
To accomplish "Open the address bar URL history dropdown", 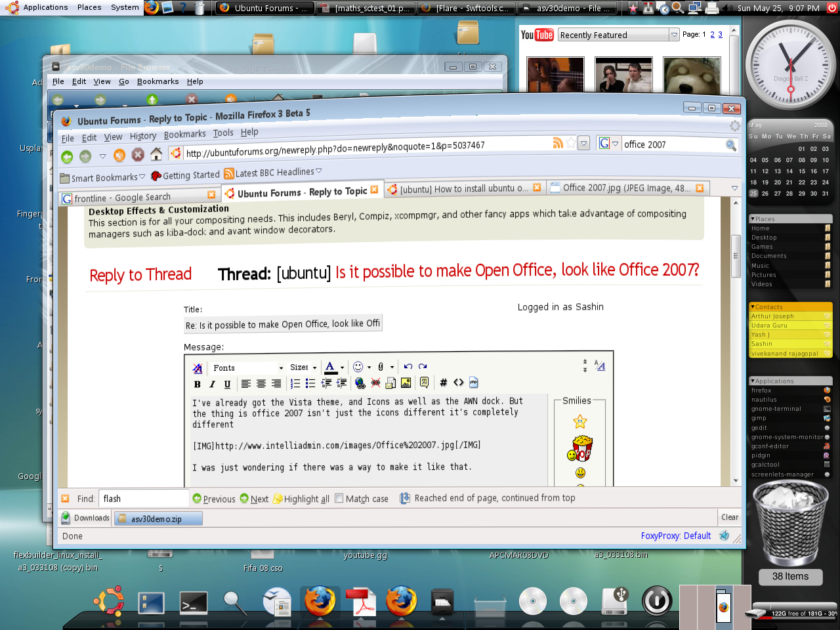I will coord(584,142).
